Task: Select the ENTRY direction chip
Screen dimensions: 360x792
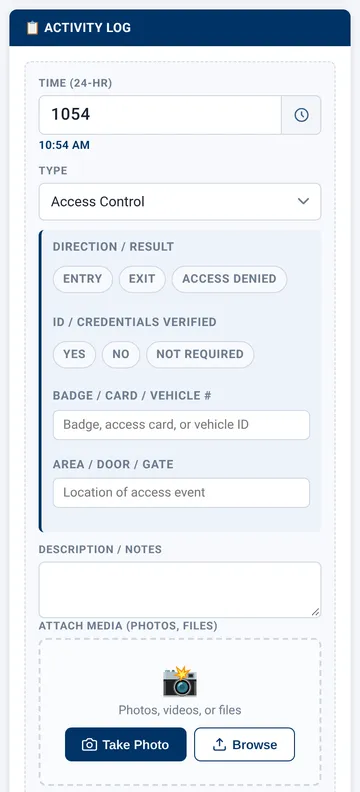Action: [83, 279]
